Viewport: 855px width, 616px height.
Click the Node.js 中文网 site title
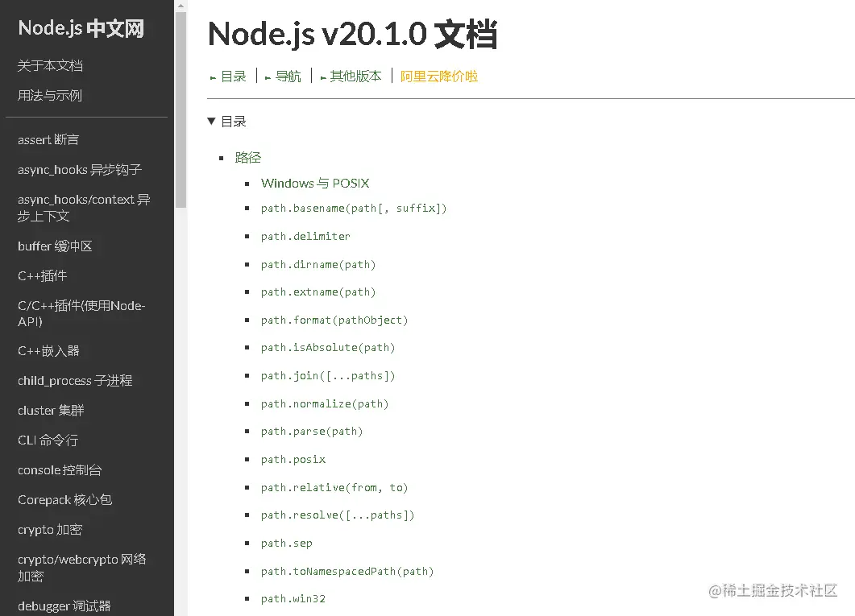(81, 28)
